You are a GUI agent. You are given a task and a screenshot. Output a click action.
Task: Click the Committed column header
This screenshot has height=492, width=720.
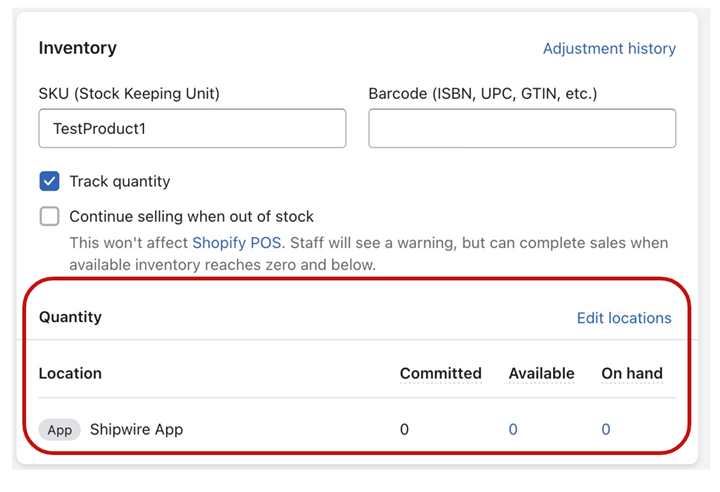tap(440, 373)
